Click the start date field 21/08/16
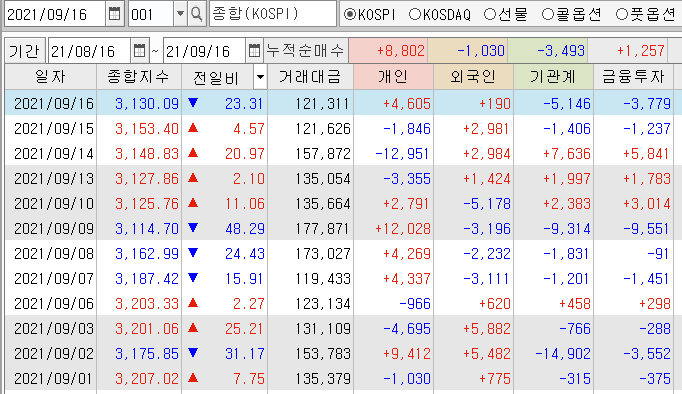682x394 pixels. 89,51
